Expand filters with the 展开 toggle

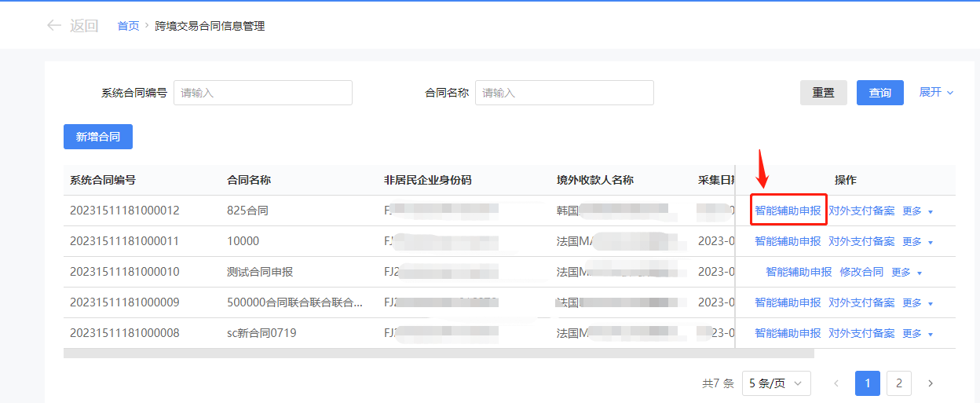[x=936, y=92]
